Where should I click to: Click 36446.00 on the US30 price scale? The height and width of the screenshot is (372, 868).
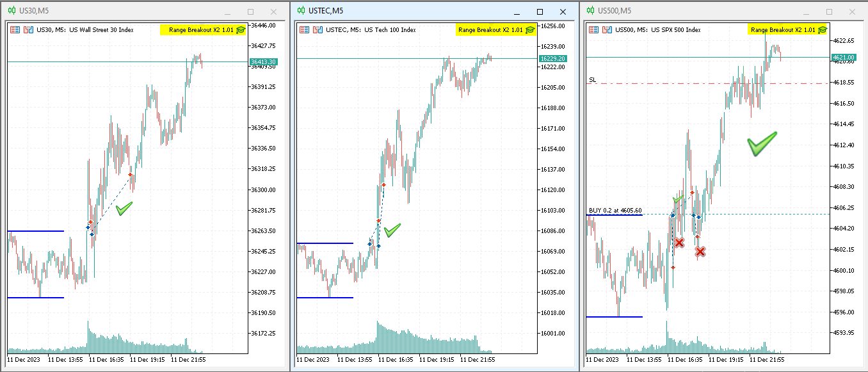point(263,25)
